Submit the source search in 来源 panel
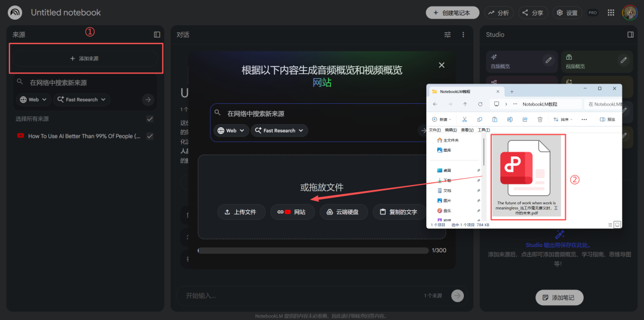The height and width of the screenshot is (320, 644). coord(148,100)
